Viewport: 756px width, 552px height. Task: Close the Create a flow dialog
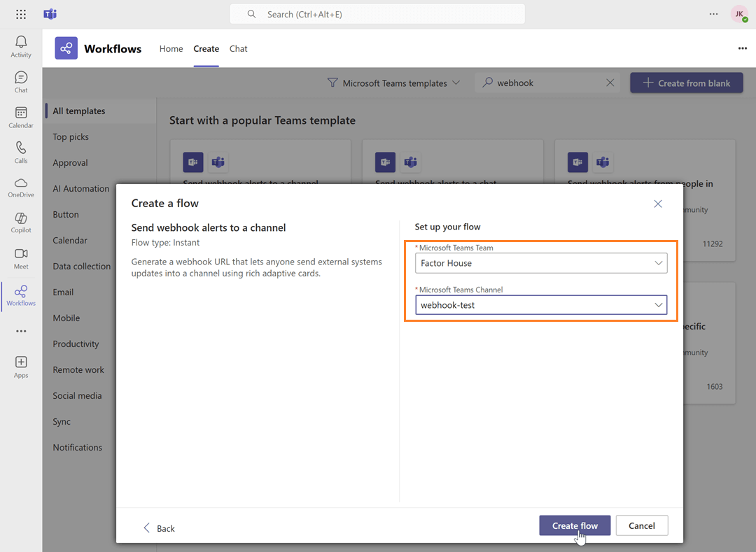[x=658, y=204]
